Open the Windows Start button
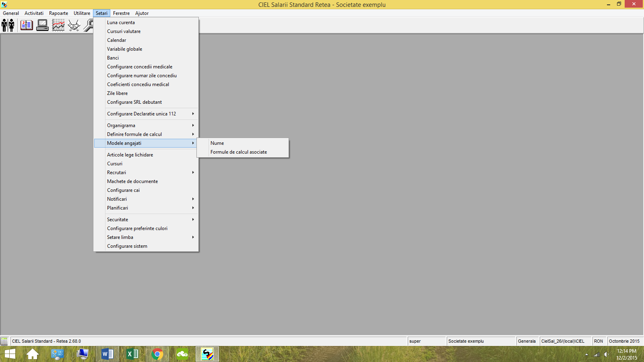This screenshot has height=362, width=644. (x=10, y=354)
